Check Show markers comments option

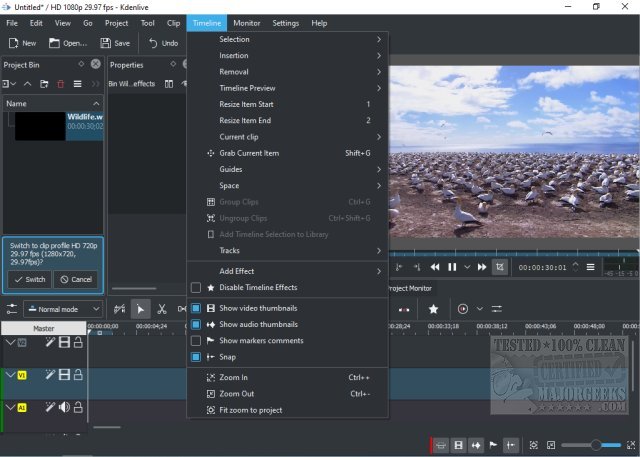click(196, 341)
